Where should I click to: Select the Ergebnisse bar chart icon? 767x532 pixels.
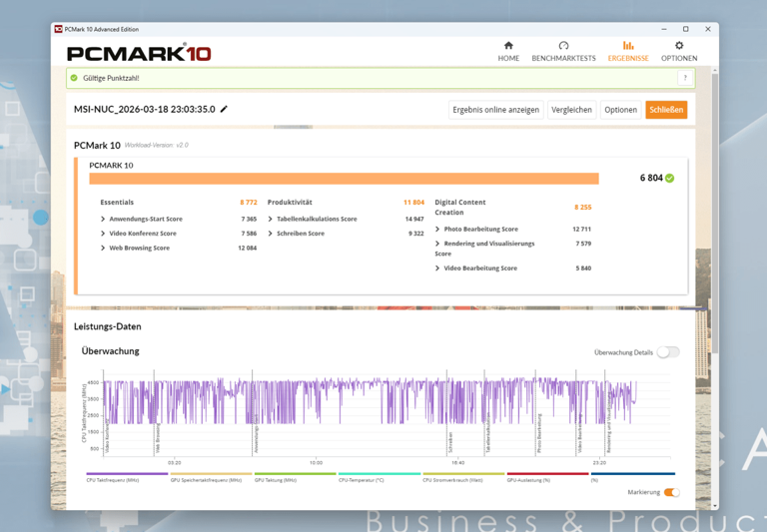click(628, 46)
